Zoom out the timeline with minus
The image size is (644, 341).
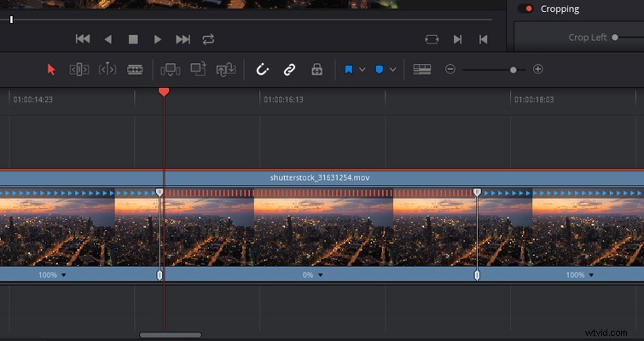(x=450, y=69)
